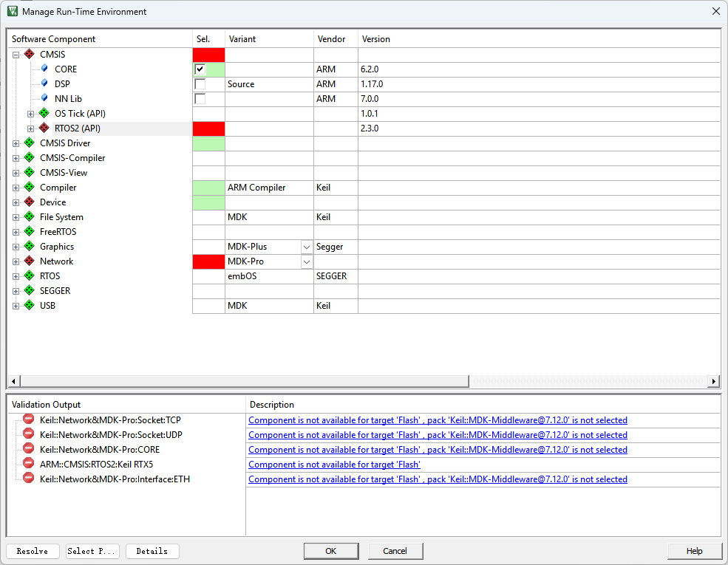Expand the Network node
The width and height of the screenshot is (728, 565).
pyautogui.click(x=16, y=262)
